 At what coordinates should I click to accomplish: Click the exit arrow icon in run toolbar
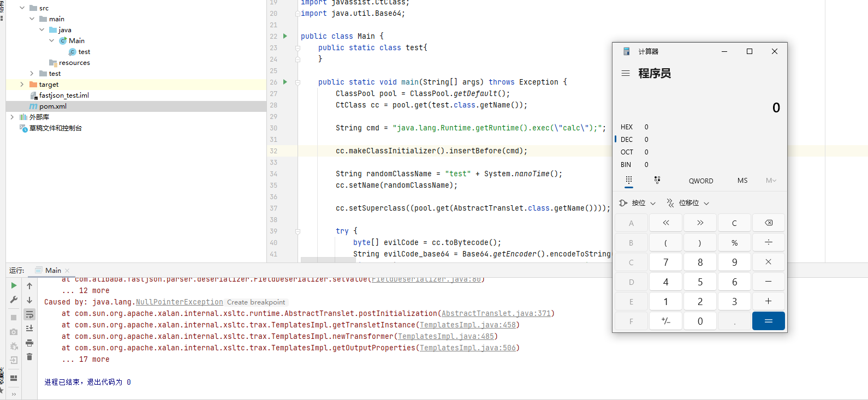[x=14, y=360]
